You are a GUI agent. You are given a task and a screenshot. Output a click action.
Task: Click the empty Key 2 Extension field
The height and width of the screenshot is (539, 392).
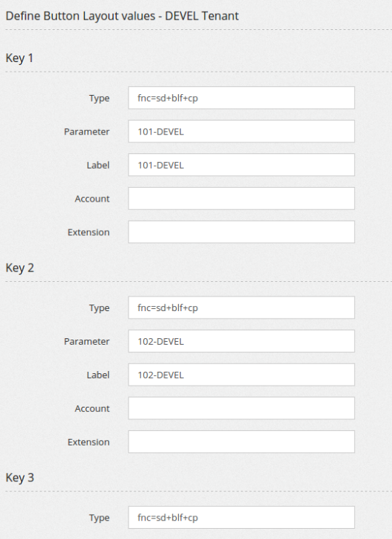[x=241, y=442]
